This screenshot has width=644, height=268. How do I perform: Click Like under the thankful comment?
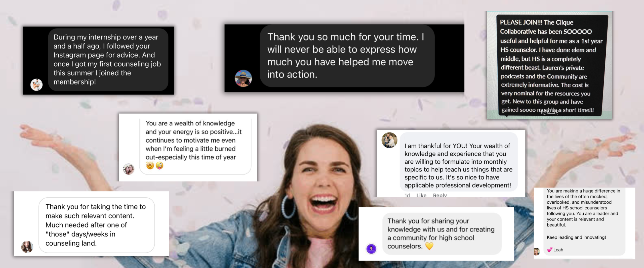pyautogui.click(x=421, y=195)
